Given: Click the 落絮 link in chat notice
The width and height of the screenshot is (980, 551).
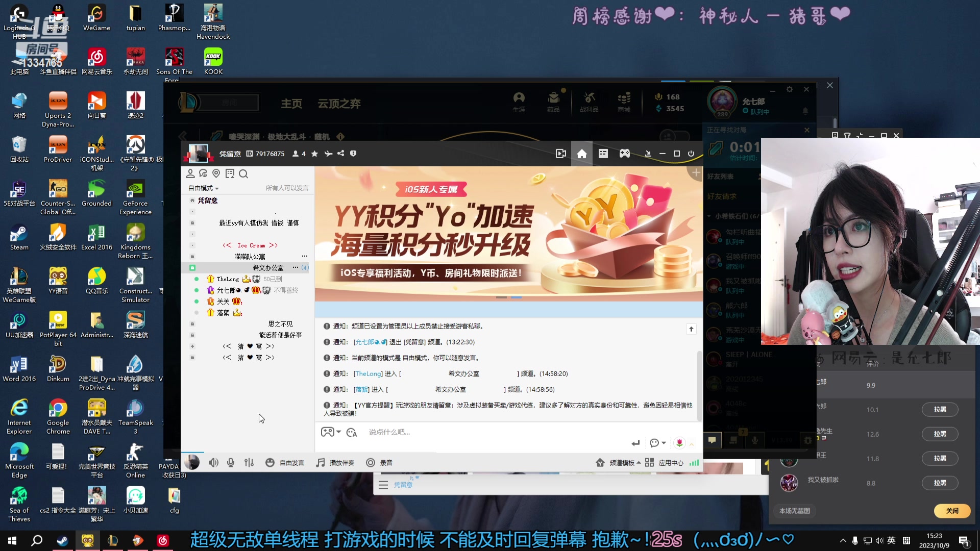Looking at the screenshot, I should pyautogui.click(x=362, y=390).
